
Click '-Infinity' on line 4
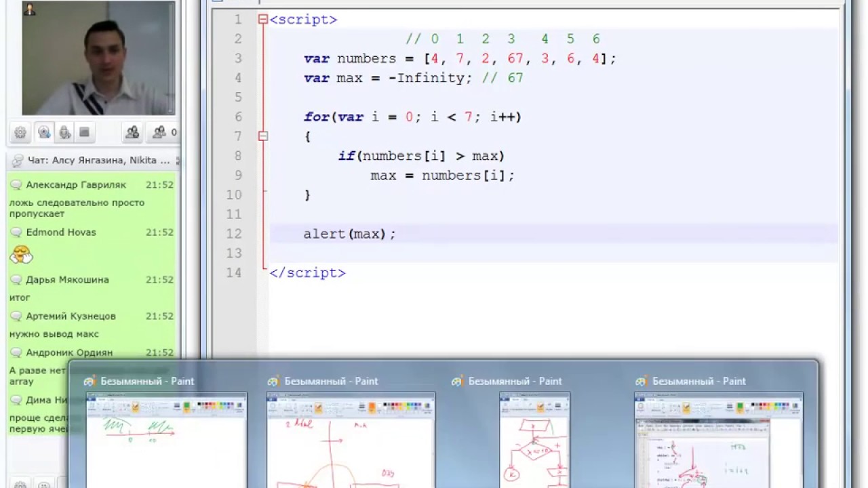pyautogui.click(x=425, y=78)
